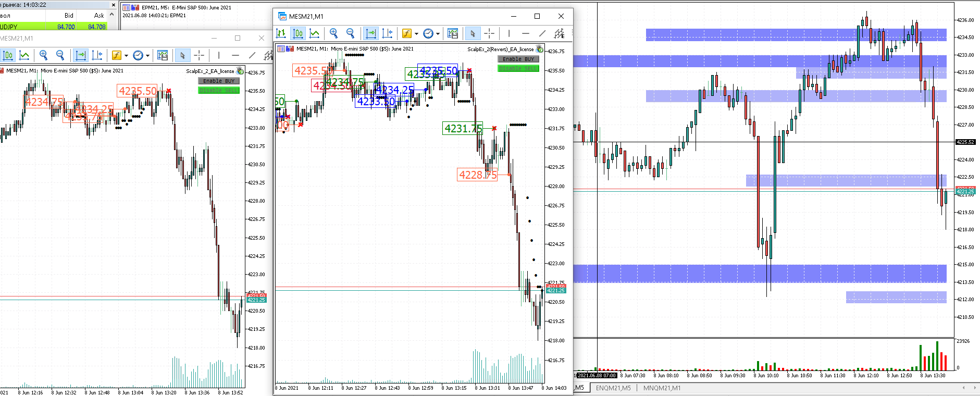
Task: Draw trendline tool in front MESM21,M1 window
Action: coord(542,33)
